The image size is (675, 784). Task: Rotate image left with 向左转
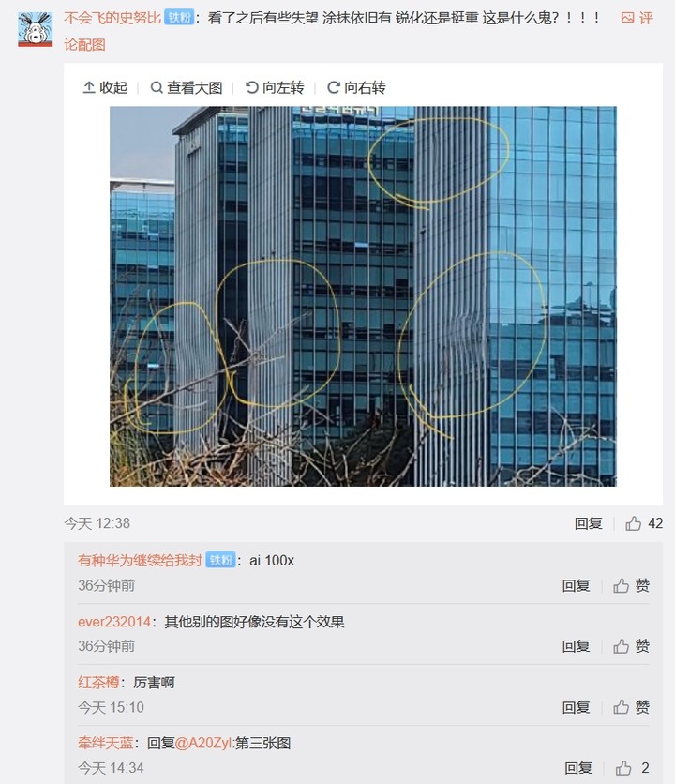pos(275,87)
